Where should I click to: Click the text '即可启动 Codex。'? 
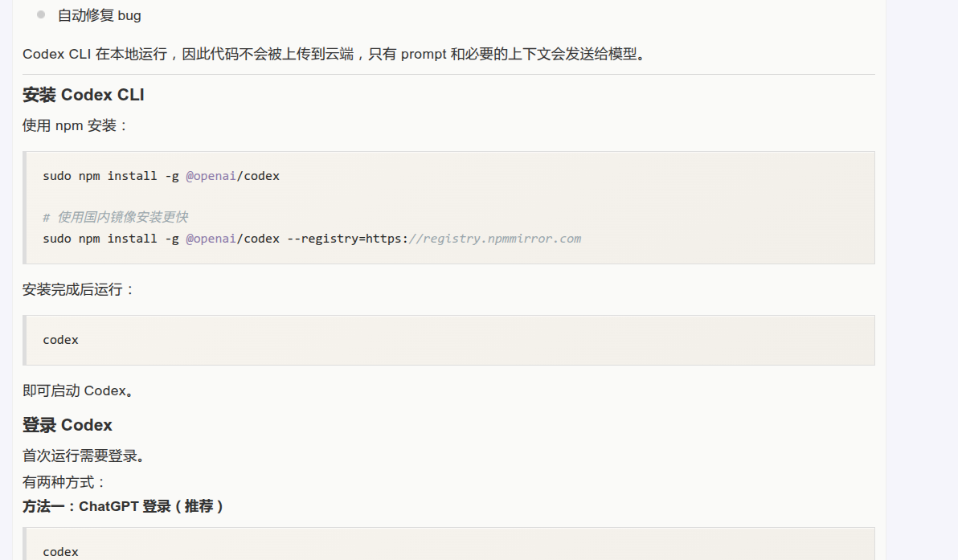pos(78,390)
